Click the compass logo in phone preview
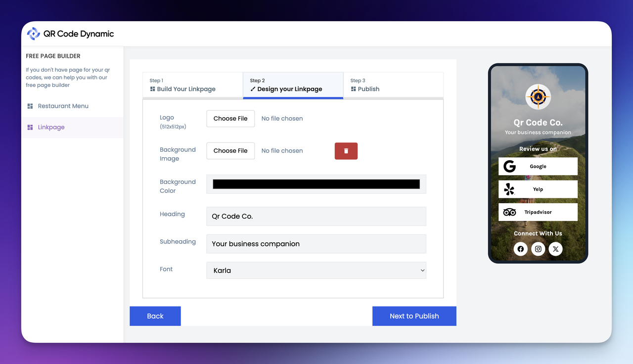 pos(538,97)
